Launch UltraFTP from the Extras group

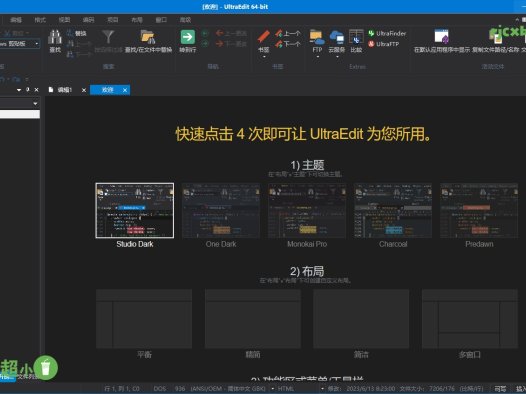click(x=384, y=44)
